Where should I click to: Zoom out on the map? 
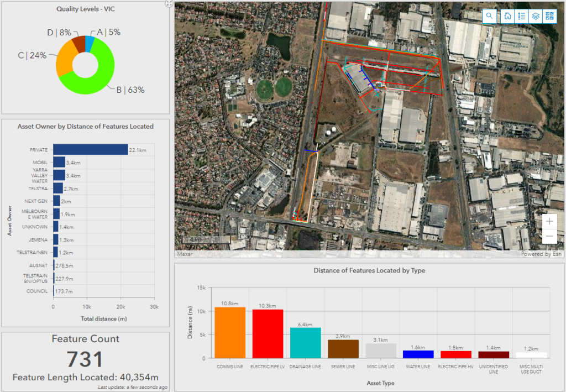(549, 237)
